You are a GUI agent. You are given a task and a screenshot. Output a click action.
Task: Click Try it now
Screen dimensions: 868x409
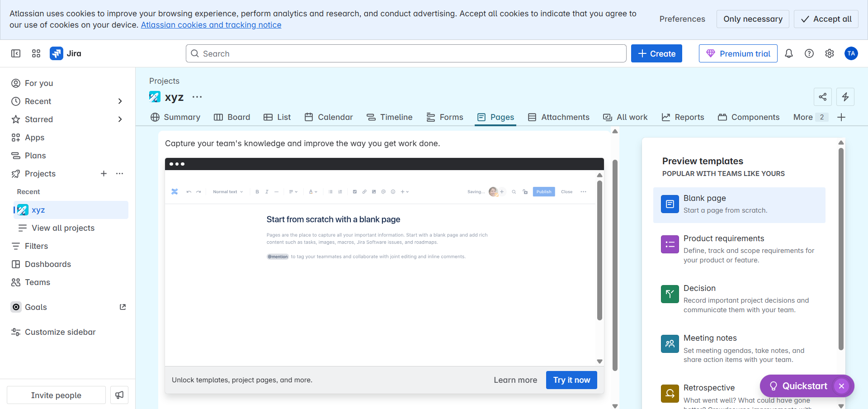tap(571, 380)
